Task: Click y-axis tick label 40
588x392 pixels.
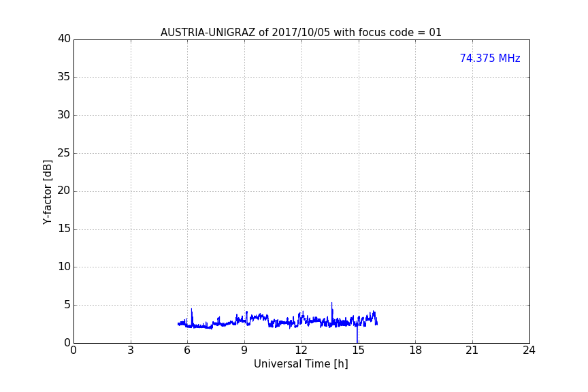Action: click(x=64, y=39)
